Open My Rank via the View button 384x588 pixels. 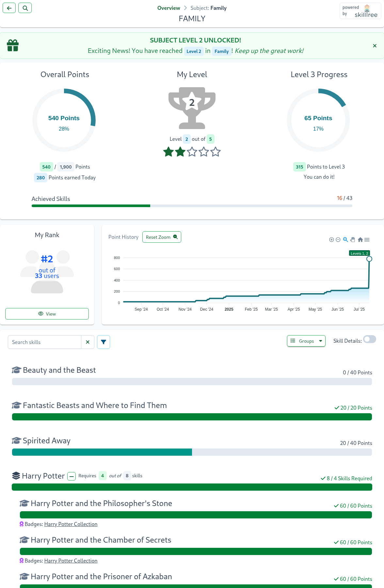click(47, 314)
